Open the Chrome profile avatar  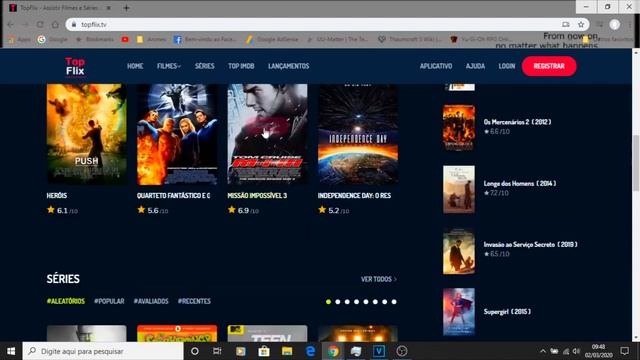tap(615, 24)
